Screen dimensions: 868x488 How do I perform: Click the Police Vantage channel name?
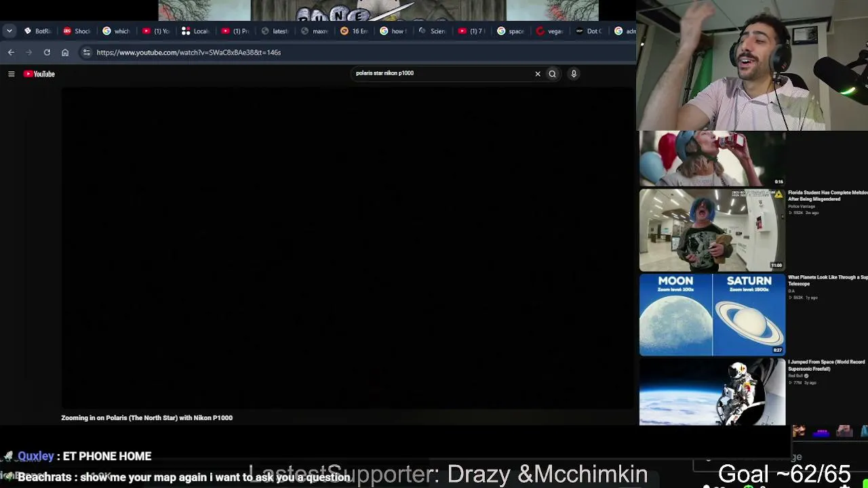(x=801, y=207)
